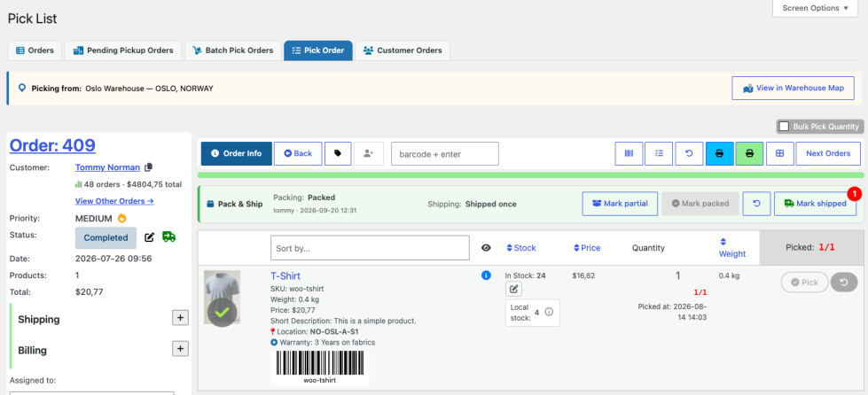This screenshot has width=868, height=395.
Task: Click the blue printer button
Action: click(x=720, y=154)
